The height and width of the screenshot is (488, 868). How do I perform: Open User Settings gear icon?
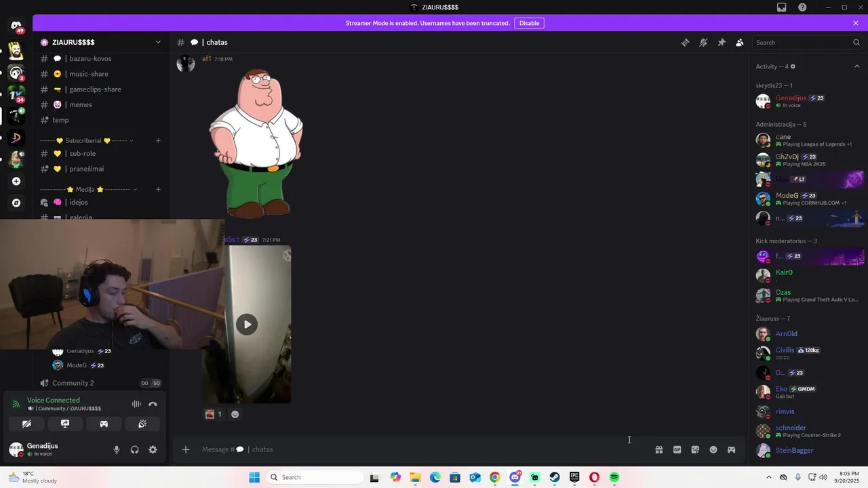pyautogui.click(x=153, y=449)
